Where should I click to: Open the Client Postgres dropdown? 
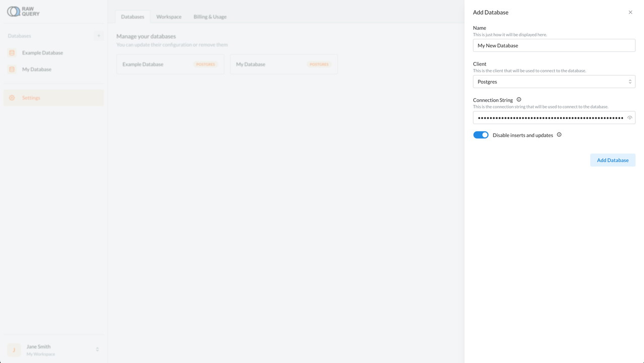coord(554,82)
